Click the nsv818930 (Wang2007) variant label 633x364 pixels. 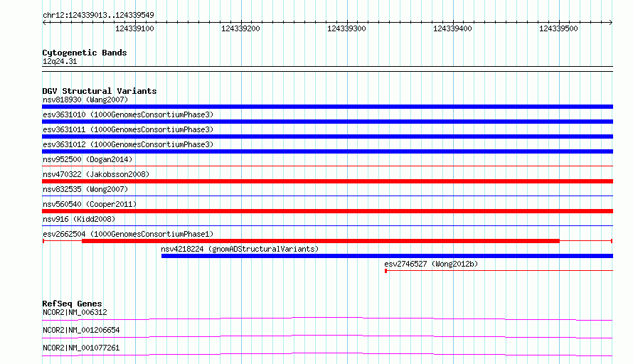pyautogui.click(x=85, y=100)
